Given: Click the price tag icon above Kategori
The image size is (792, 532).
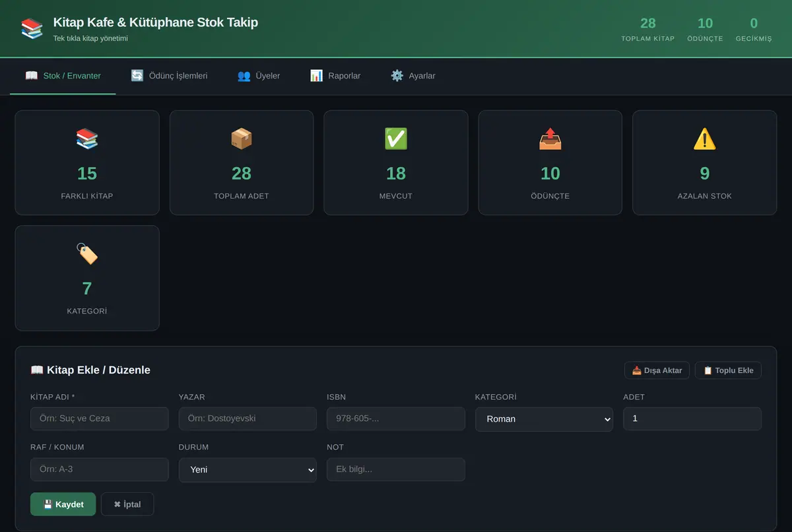Looking at the screenshot, I should coord(87,253).
